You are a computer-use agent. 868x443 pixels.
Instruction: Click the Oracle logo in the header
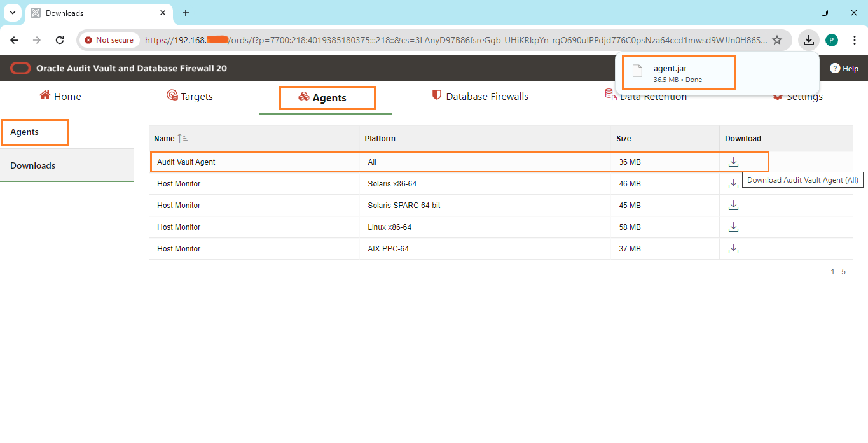click(x=20, y=68)
